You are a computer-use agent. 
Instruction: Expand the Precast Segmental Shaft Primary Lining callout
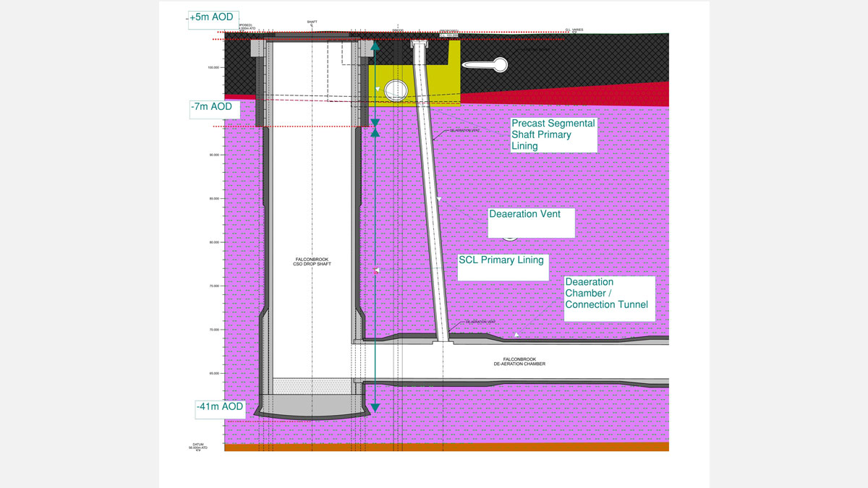[x=553, y=134]
